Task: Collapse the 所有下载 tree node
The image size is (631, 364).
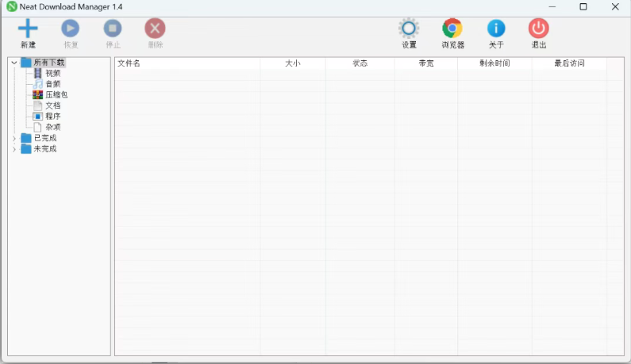Action: [x=14, y=63]
